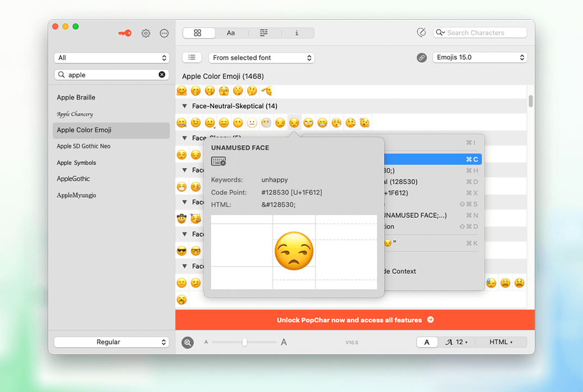Click the orange key license icon
The width and height of the screenshot is (583, 392).
[124, 34]
